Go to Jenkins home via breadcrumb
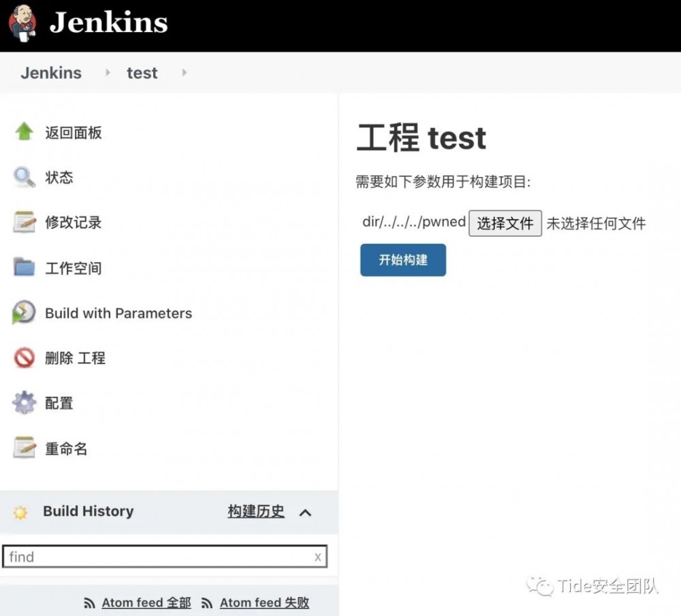This screenshot has width=681, height=616. [x=50, y=73]
